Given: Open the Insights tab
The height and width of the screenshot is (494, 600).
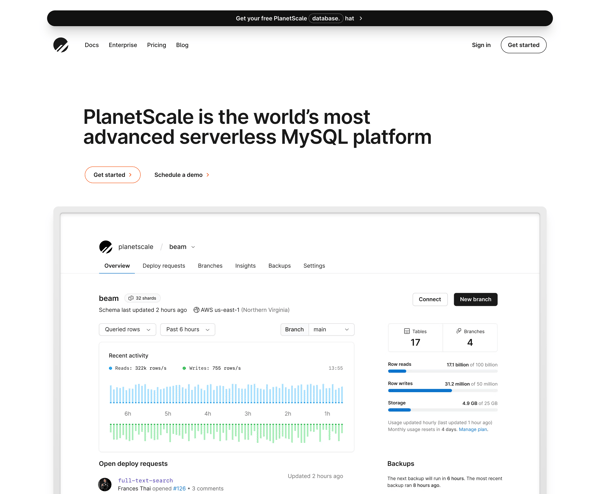Looking at the screenshot, I should click(x=245, y=266).
